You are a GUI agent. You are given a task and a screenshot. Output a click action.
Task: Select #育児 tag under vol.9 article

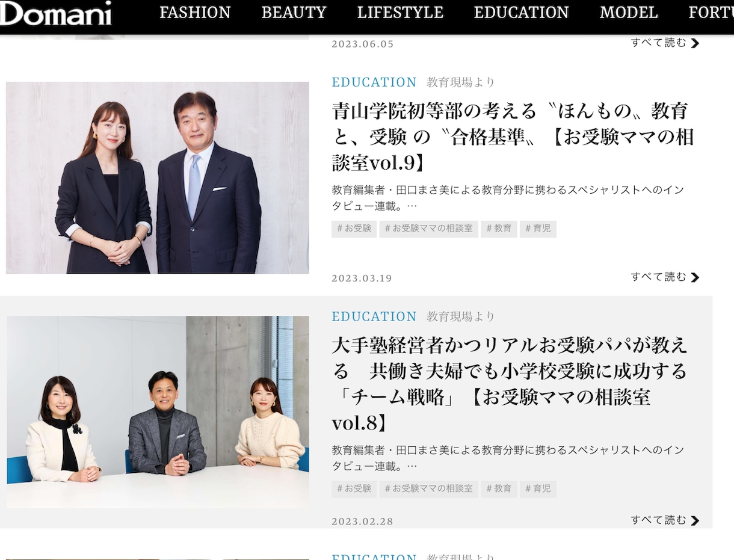538,229
